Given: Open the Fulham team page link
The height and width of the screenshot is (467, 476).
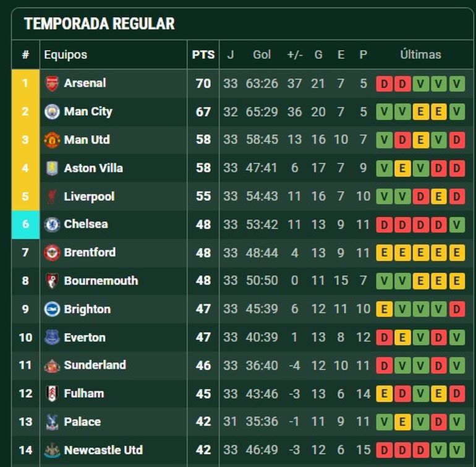Looking at the screenshot, I should tap(83, 393).
